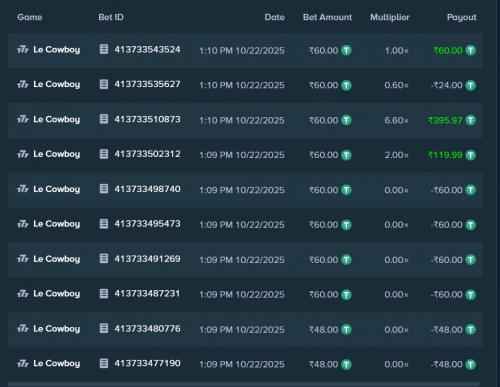Click Tether coin icon beside -₹24.00 payout
Screen dimensions: 500x387
[470, 85]
